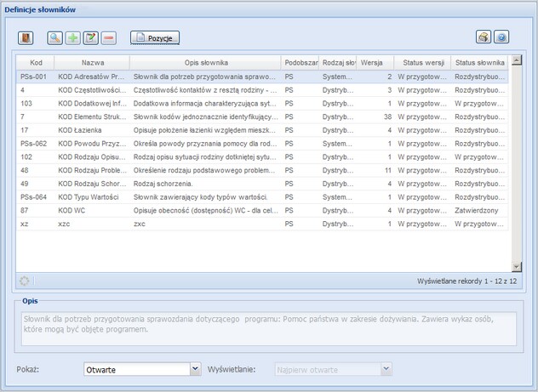The image size is (538, 392).
Task: Click the red minus delete icon
Action: tap(109, 38)
